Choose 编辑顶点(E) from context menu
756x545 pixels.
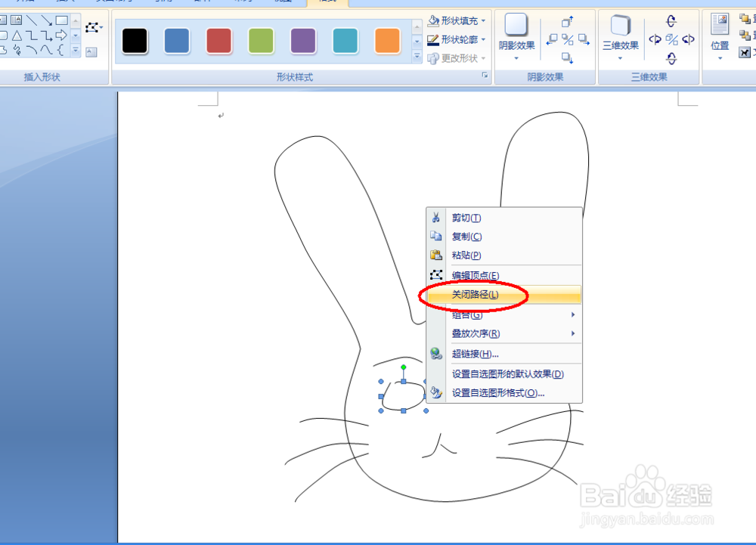coord(503,276)
